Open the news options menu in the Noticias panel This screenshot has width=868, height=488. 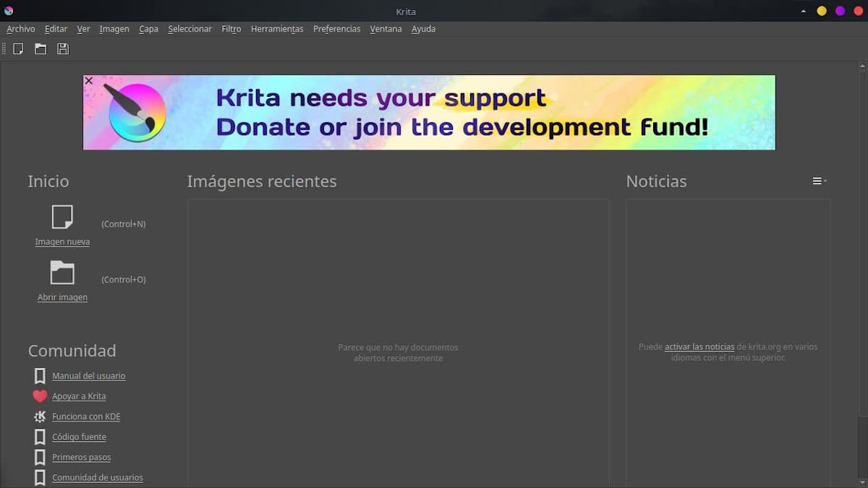[817, 181]
